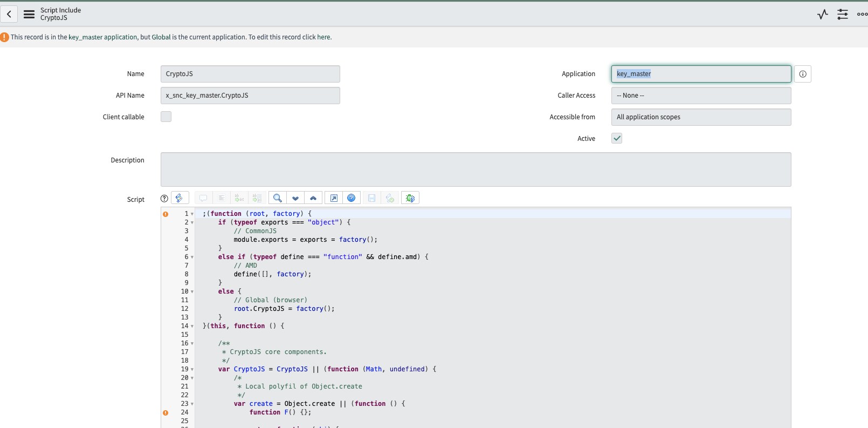Click code line 'function F() {};'
This screenshot has height=428, width=868.
click(280, 412)
